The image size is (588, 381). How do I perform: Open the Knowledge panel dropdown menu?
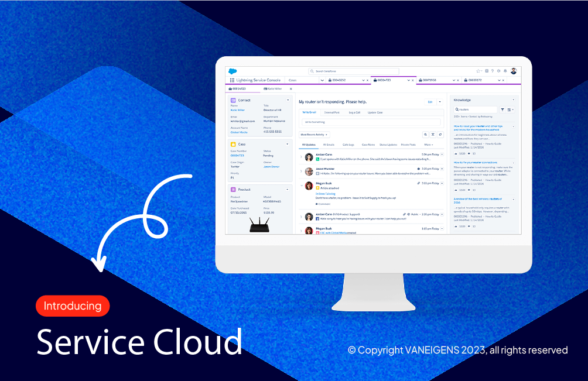click(514, 100)
